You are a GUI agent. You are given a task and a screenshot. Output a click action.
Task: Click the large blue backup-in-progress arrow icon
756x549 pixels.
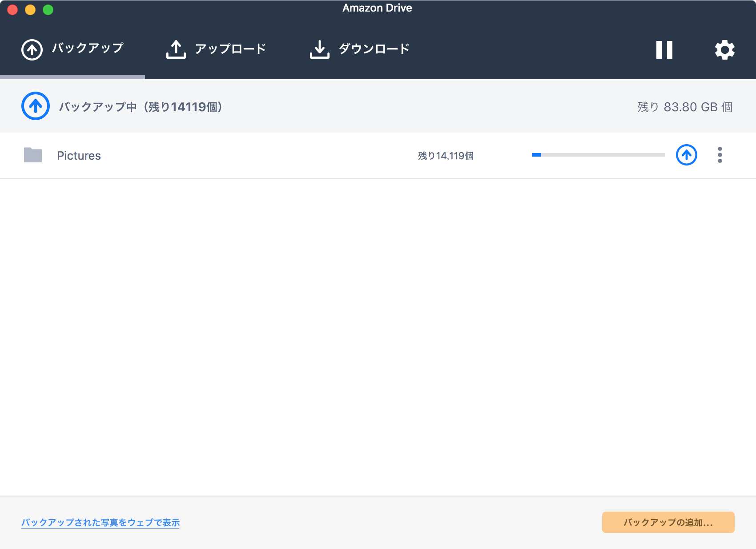36,106
